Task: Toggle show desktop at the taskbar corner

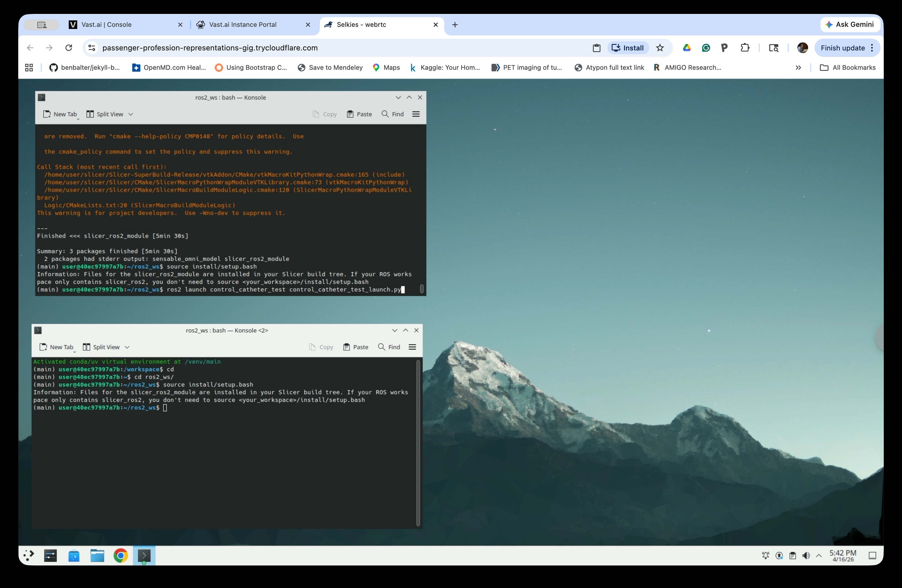Action: coord(872,556)
